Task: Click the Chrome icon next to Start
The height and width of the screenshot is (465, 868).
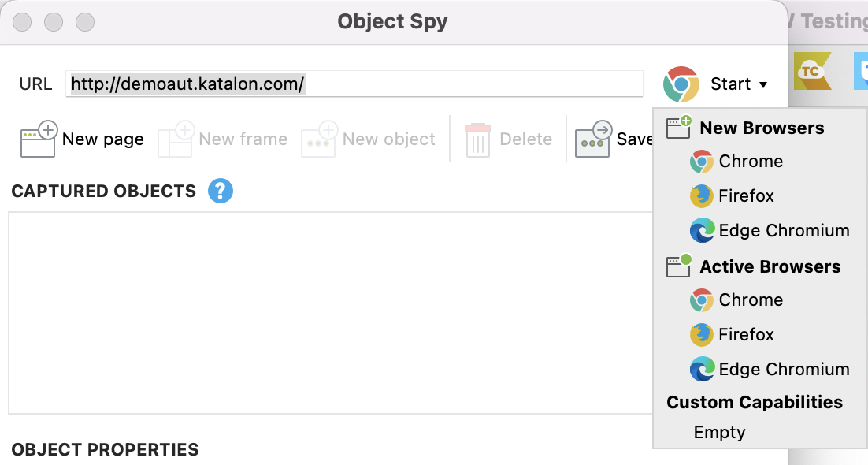Action: pos(683,83)
